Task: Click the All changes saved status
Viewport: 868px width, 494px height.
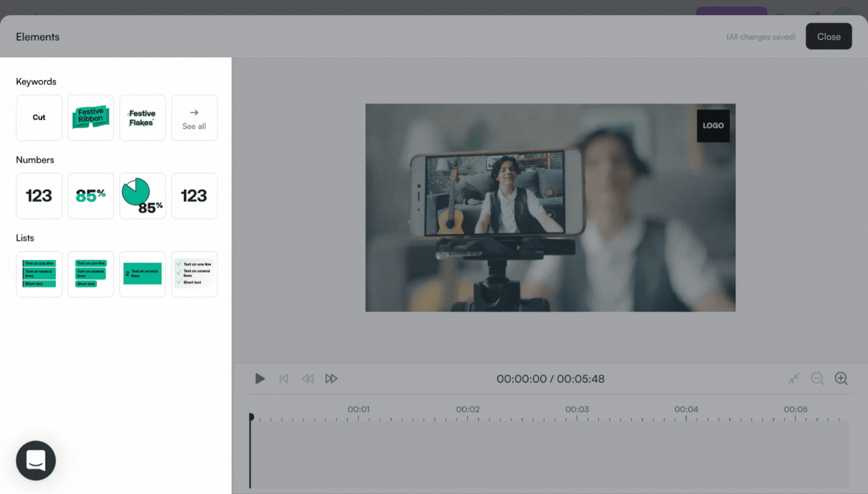Action: point(761,37)
